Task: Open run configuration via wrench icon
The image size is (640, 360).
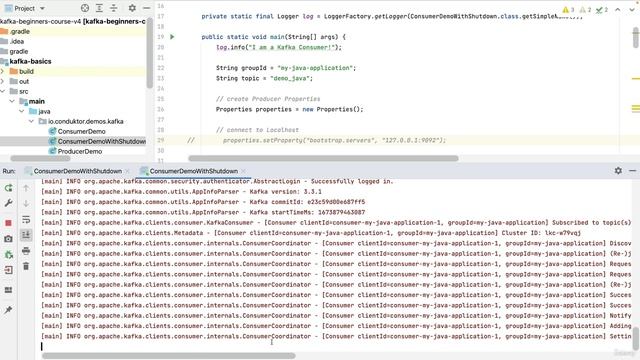Action: (9, 203)
